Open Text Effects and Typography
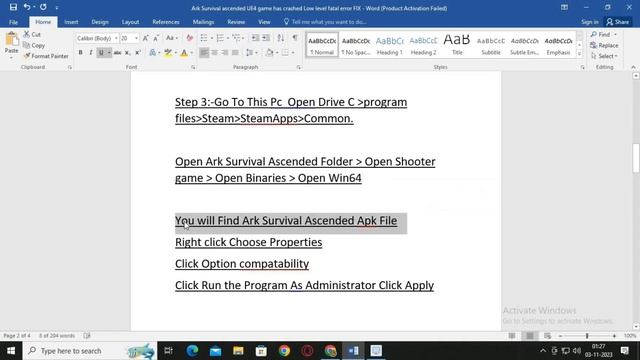 pos(153,53)
